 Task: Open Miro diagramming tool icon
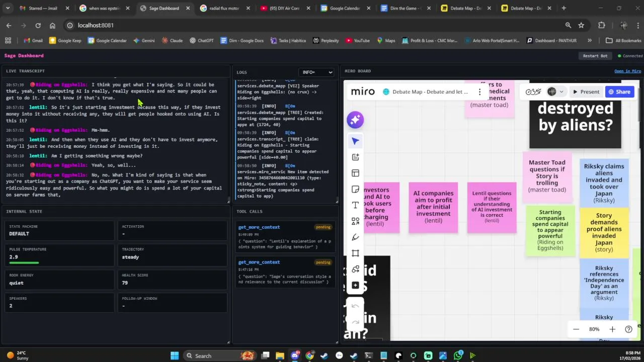point(355,269)
